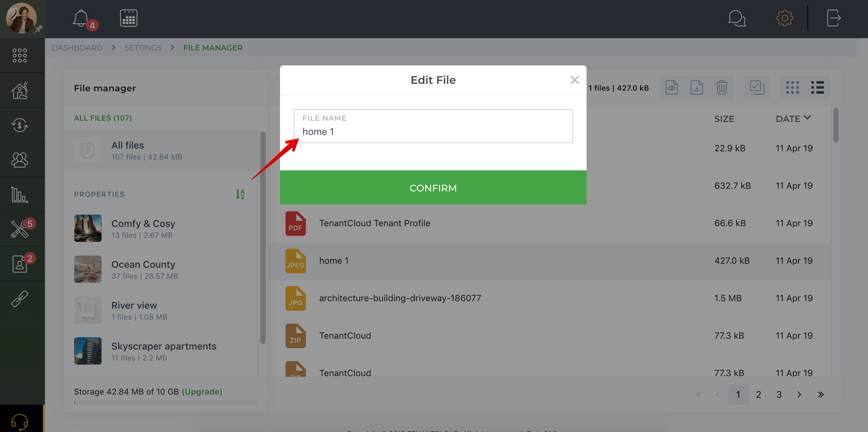Click the 427.0 kB size cell
The height and width of the screenshot is (432, 868).
coord(732,261)
